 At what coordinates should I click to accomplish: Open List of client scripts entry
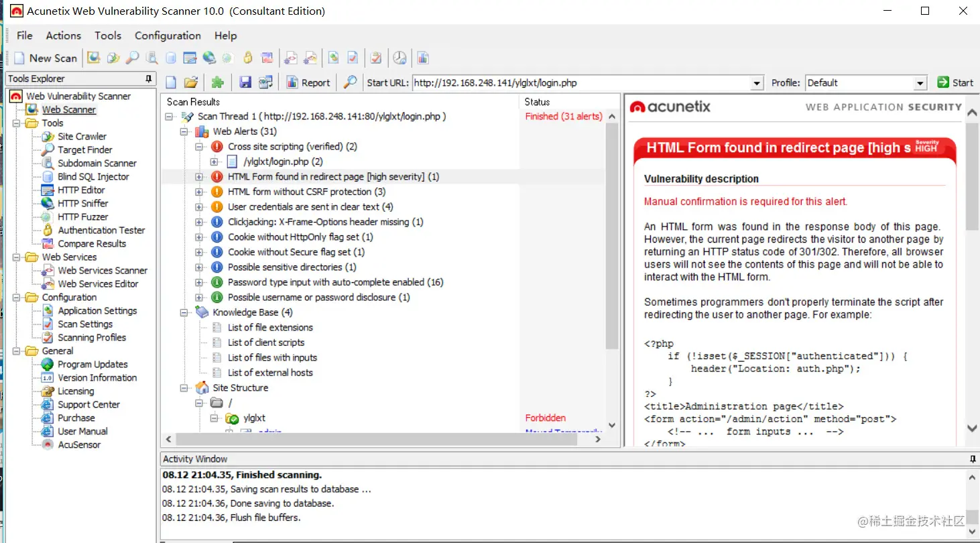[x=265, y=343]
